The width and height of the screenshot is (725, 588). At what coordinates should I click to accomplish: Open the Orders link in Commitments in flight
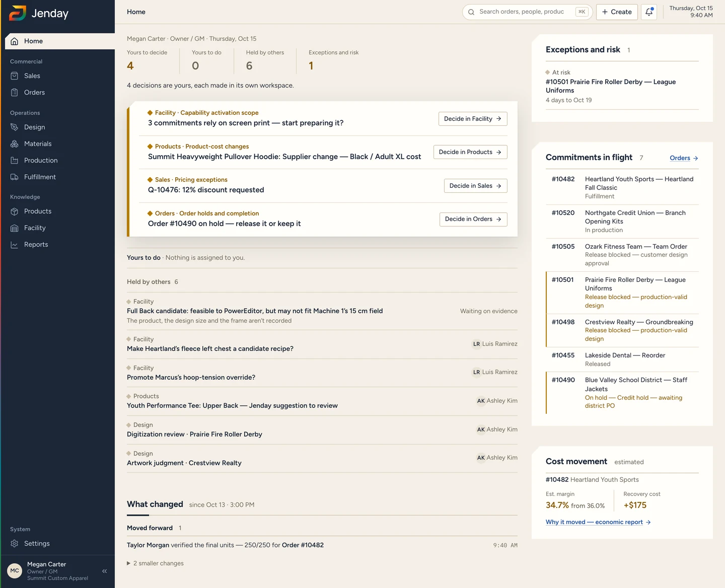(x=684, y=158)
